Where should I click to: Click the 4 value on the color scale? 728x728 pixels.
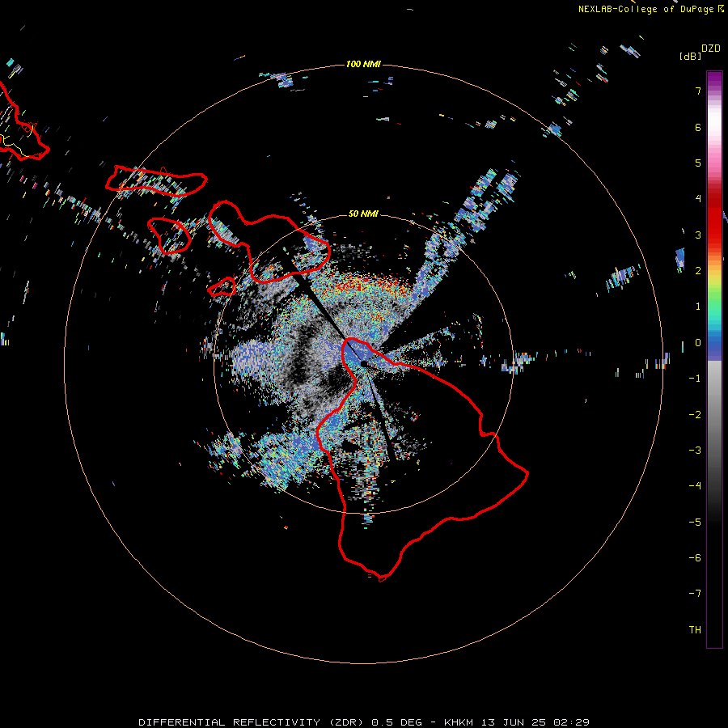point(698,199)
